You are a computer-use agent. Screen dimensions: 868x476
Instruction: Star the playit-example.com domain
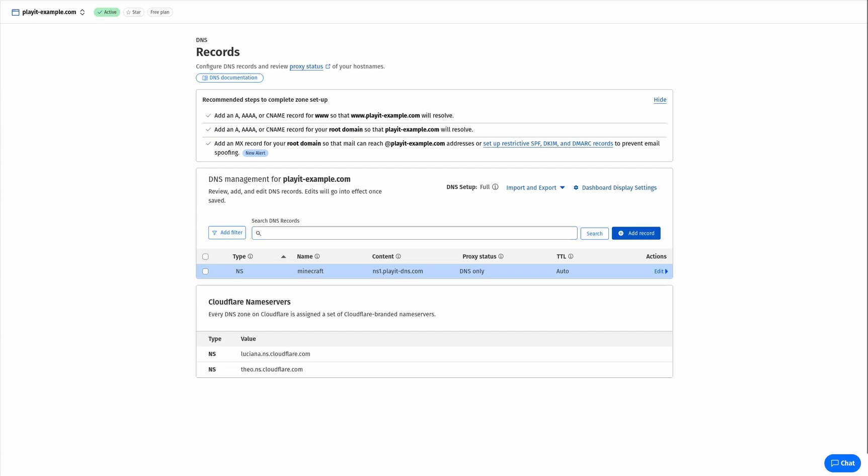coord(133,12)
